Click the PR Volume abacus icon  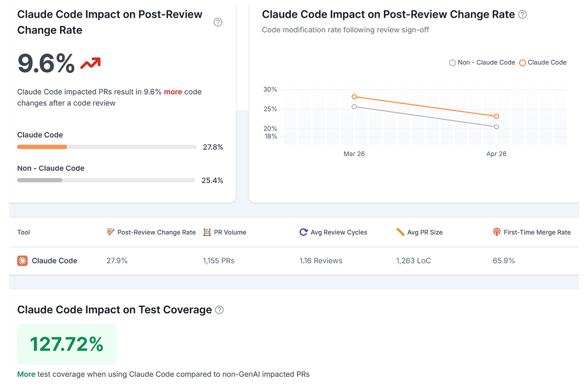[x=207, y=232]
